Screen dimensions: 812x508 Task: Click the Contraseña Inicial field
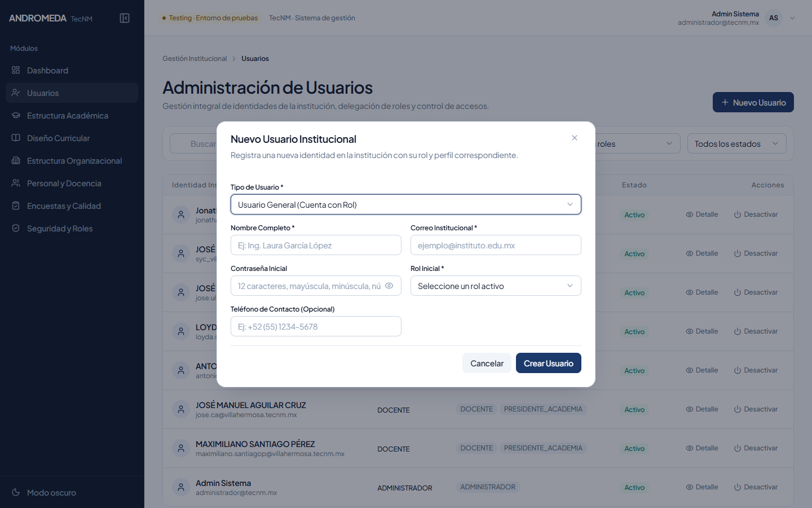click(316, 286)
